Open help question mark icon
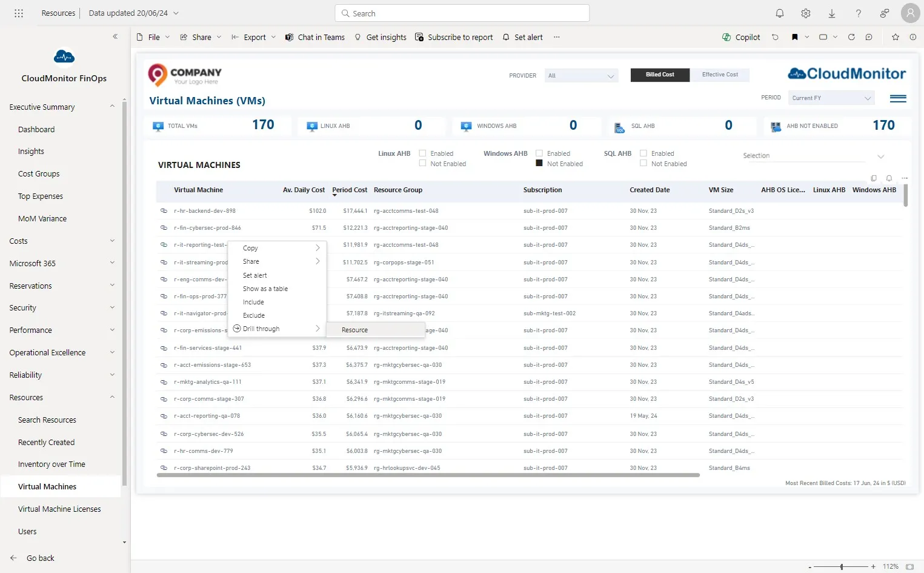 pyautogui.click(x=858, y=13)
